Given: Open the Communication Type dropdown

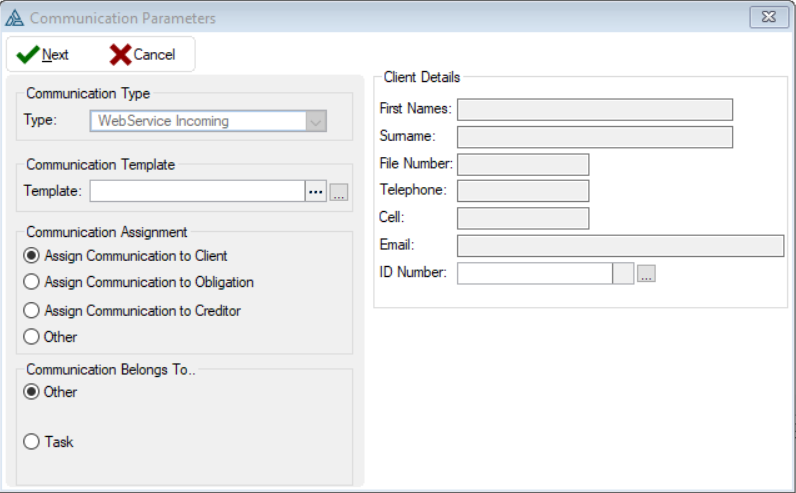Looking at the screenshot, I should [315, 121].
